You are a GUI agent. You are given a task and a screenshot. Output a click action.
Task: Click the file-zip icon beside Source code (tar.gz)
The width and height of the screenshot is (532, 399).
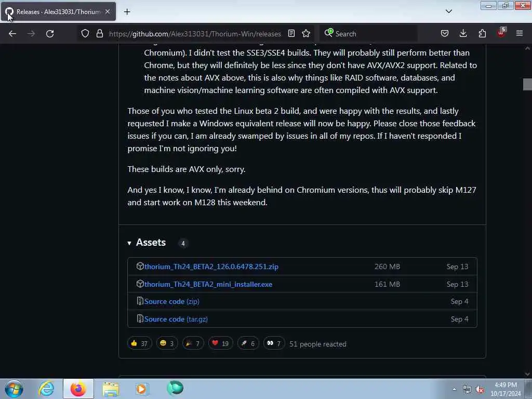140,319
